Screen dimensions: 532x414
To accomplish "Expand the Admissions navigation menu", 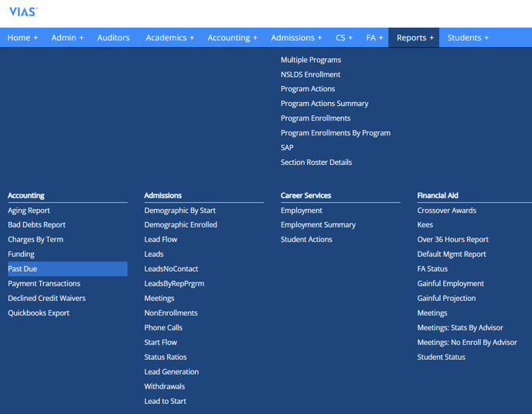I will [x=296, y=38].
